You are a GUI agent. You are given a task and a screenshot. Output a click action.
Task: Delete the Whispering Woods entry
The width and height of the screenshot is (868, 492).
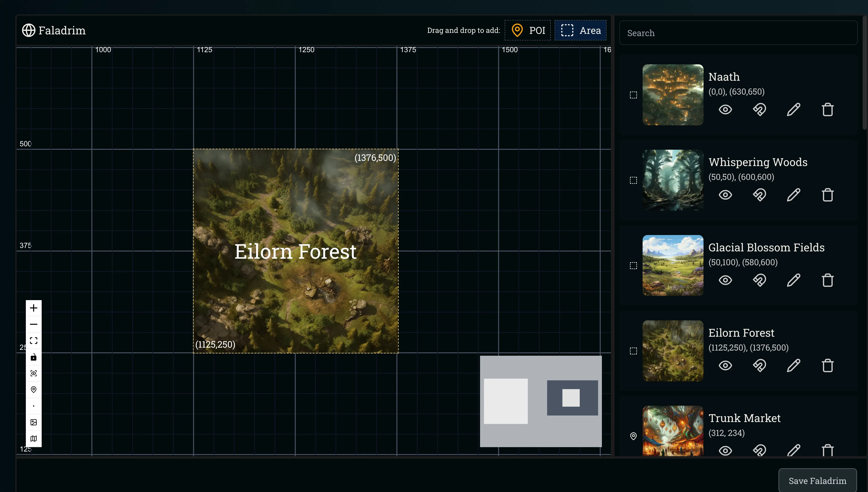coord(828,195)
